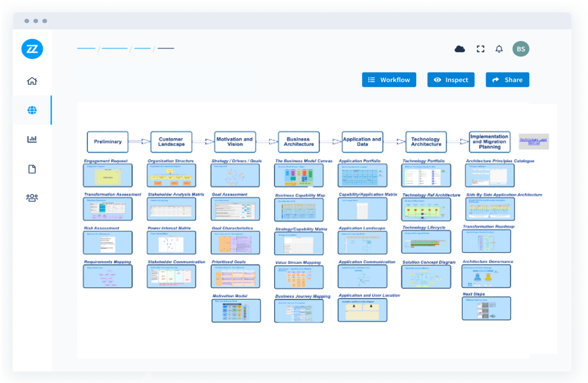Screen dimensions: 588x383
Task: Open the Capability/Application Matrix thumbnail
Action: click(363, 209)
